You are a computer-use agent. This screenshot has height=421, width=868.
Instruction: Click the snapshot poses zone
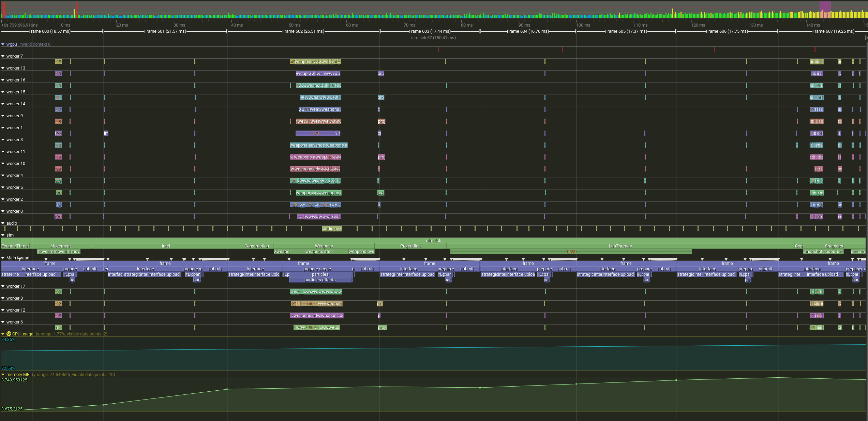819,252
